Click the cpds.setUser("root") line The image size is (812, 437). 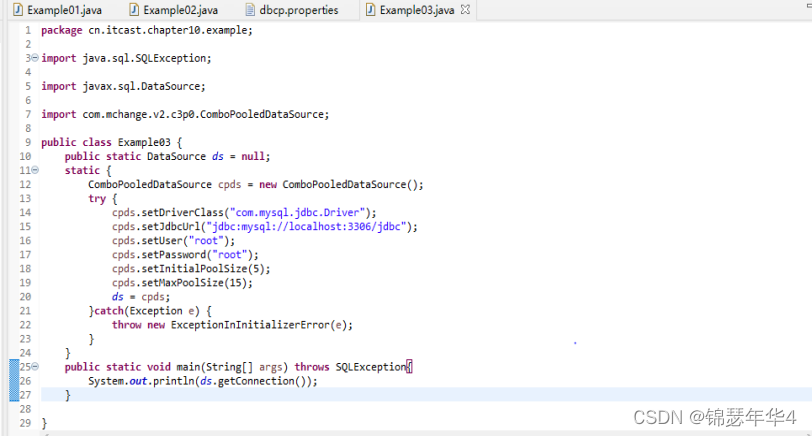173,240
